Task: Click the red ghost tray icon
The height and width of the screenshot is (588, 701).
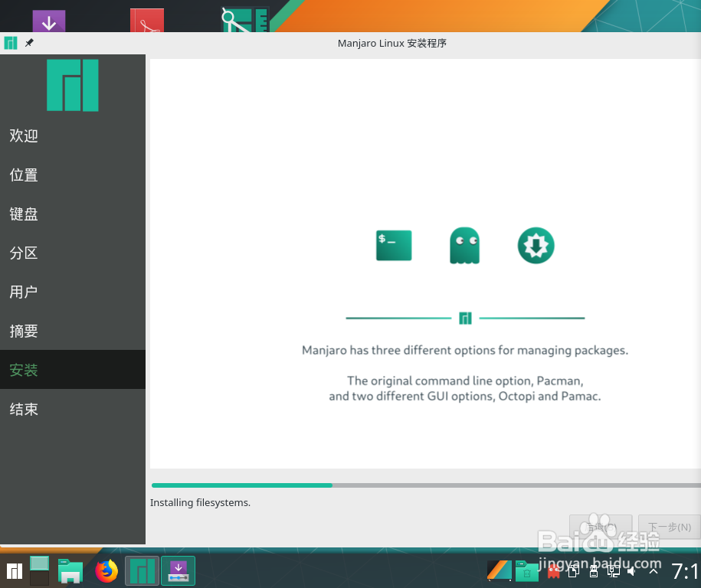Action: tap(553, 571)
